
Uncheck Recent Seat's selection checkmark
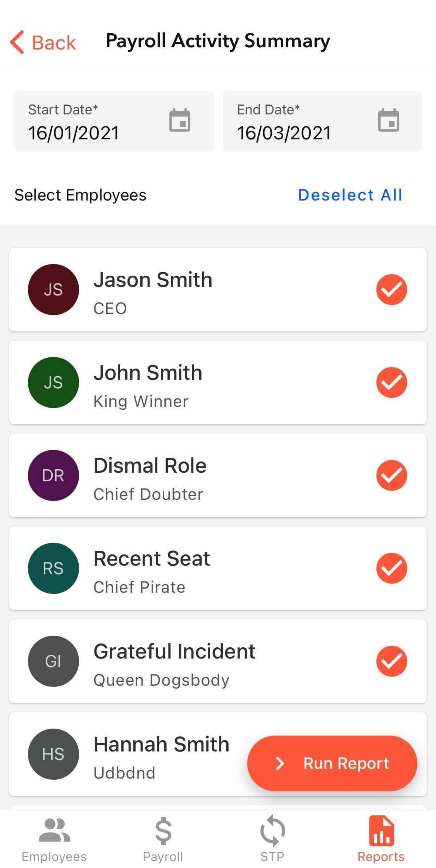391,568
